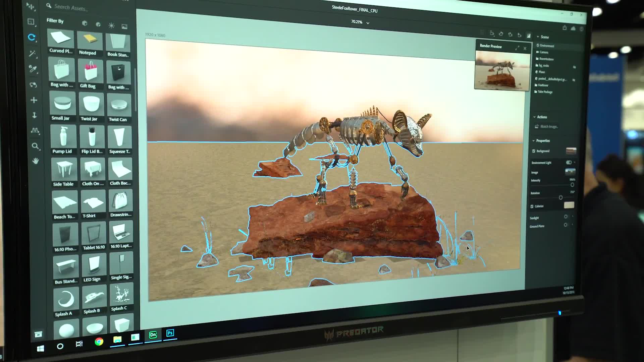Image resolution: width=644 pixels, height=362 pixels.
Task: Add the LED Sign model
Action: [x=94, y=268]
